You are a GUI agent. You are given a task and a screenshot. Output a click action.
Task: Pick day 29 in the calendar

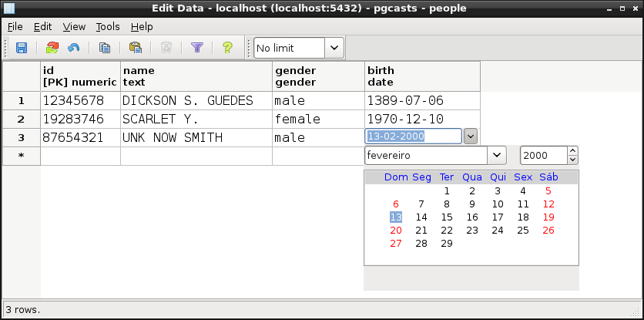(446, 243)
